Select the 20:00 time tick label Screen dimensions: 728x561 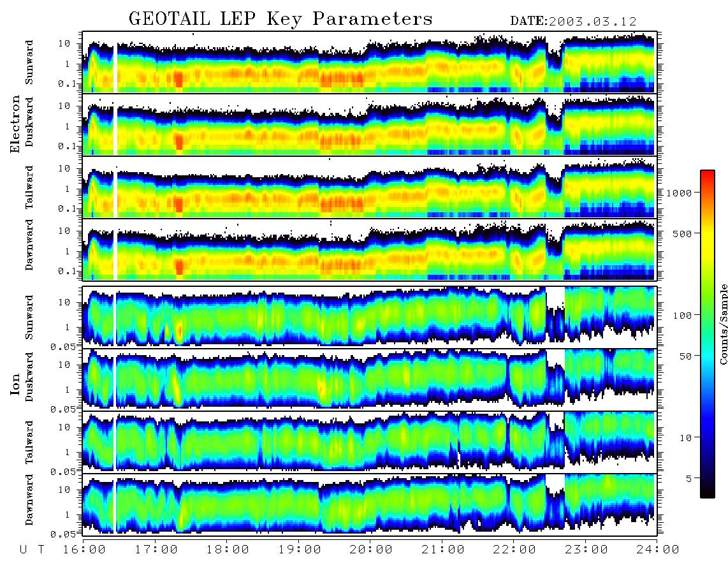point(372,550)
